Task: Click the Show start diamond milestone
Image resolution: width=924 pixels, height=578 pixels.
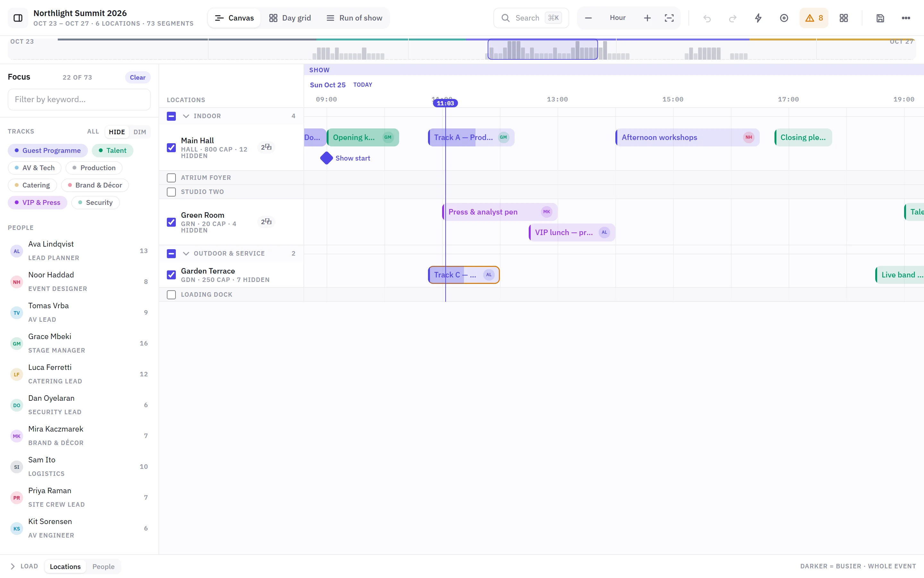Action: click(327, 158)
